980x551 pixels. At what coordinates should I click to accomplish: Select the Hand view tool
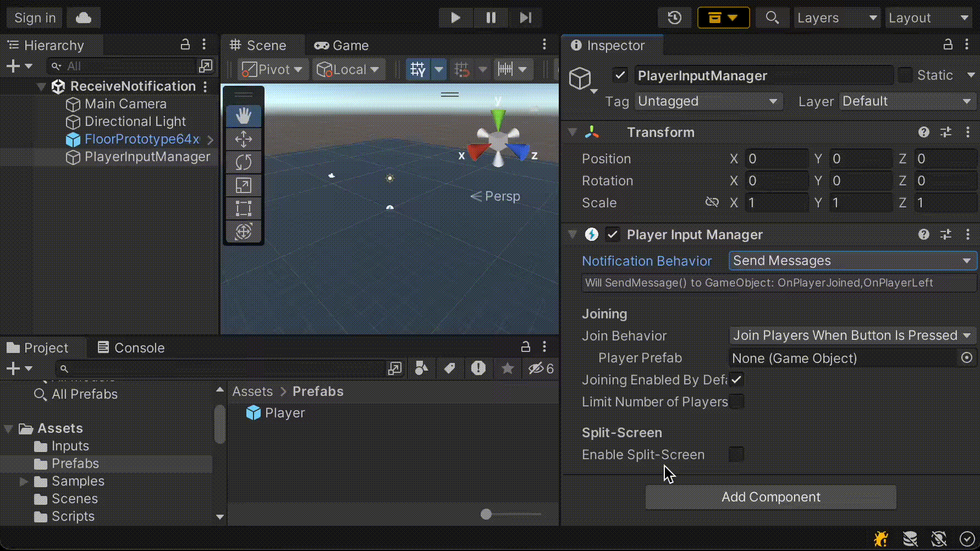pos(244,116)
